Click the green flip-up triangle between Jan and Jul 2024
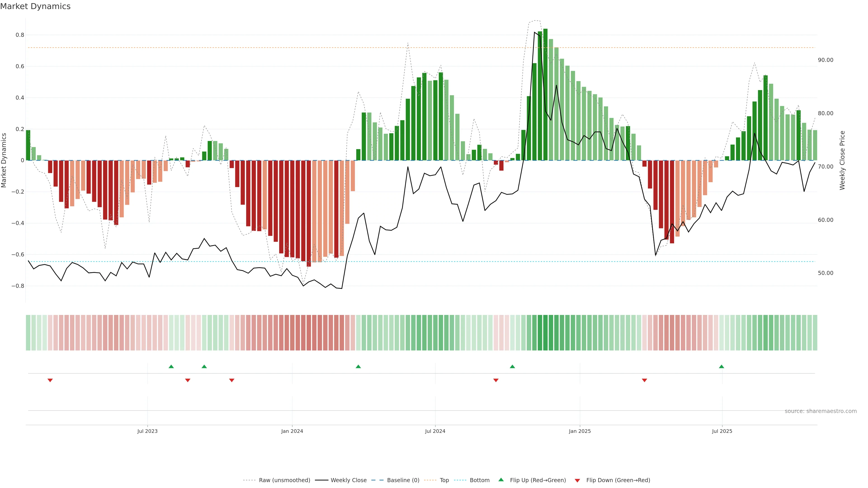 click(x=358, y=366)
